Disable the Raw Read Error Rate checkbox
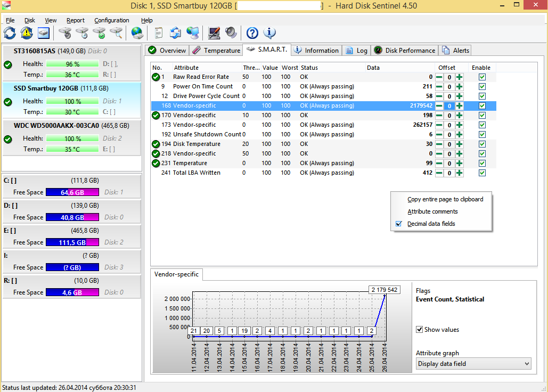The width and height of the screenshot is (548, 392). pyautogui.click(x=482, y=77)
